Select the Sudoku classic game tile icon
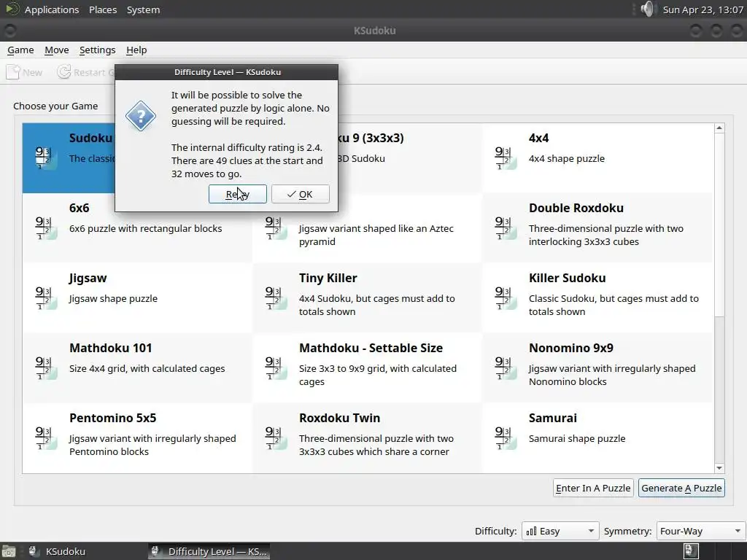Viewport: 747px width, 560px height. [45, 157]
